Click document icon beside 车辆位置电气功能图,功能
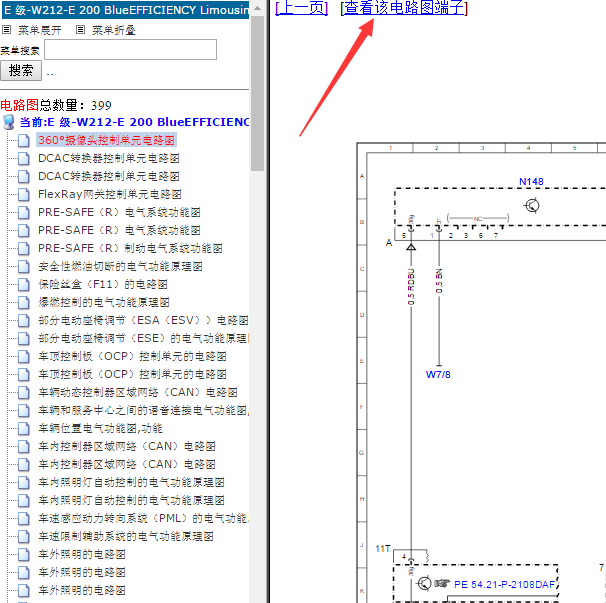This screenshot has height=603, width=606. [x=24, y=429]
